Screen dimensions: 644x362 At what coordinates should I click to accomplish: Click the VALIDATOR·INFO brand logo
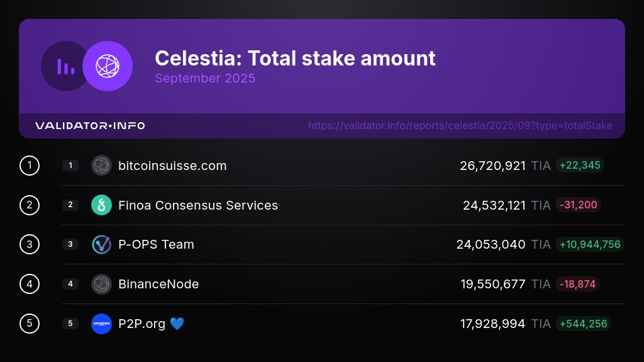tap(90, 126)
